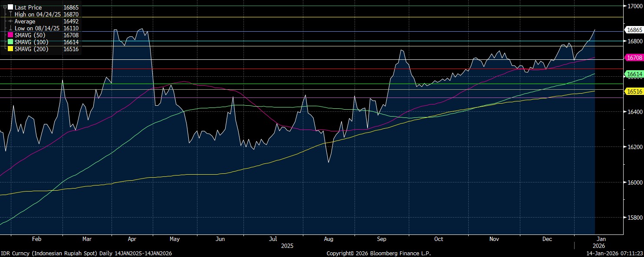Click the white 16865 last price tag
Image resolution: width=644 pixels, height=257 pixels.
tap(634, 30)
